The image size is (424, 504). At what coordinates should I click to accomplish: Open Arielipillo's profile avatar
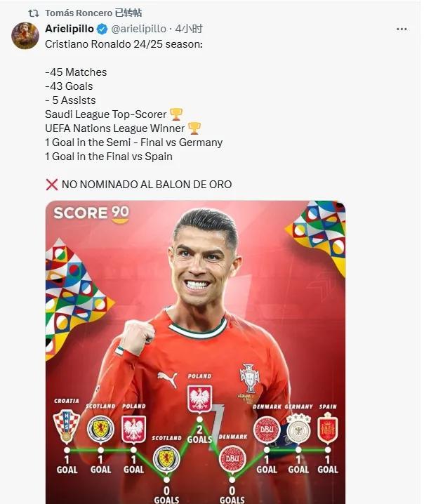tap(25, 36)
